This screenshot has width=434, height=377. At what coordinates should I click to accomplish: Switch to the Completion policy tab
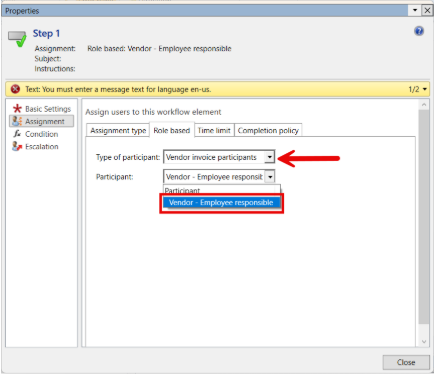[268, 131]
